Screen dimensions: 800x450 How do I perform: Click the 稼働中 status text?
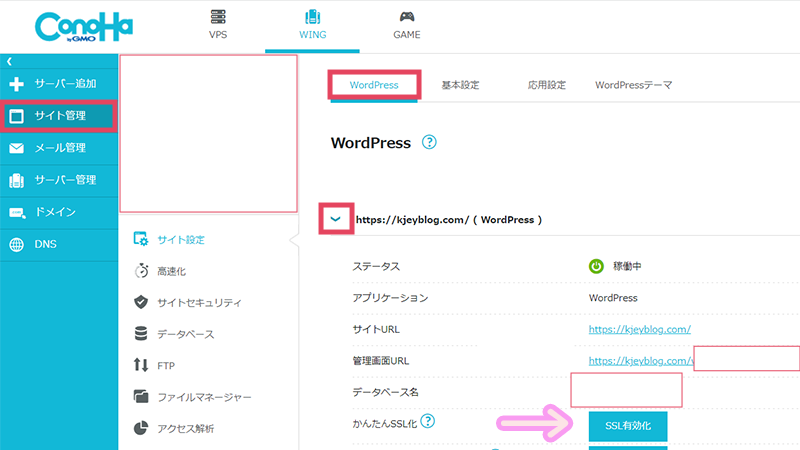[627, 266]
